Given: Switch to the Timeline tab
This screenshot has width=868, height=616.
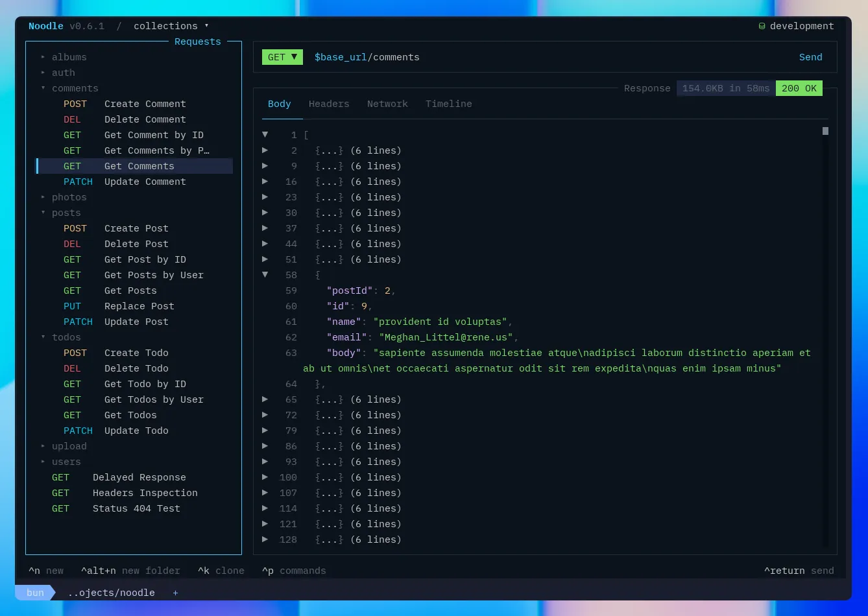Looking at the screenshot, I should 448,104.
